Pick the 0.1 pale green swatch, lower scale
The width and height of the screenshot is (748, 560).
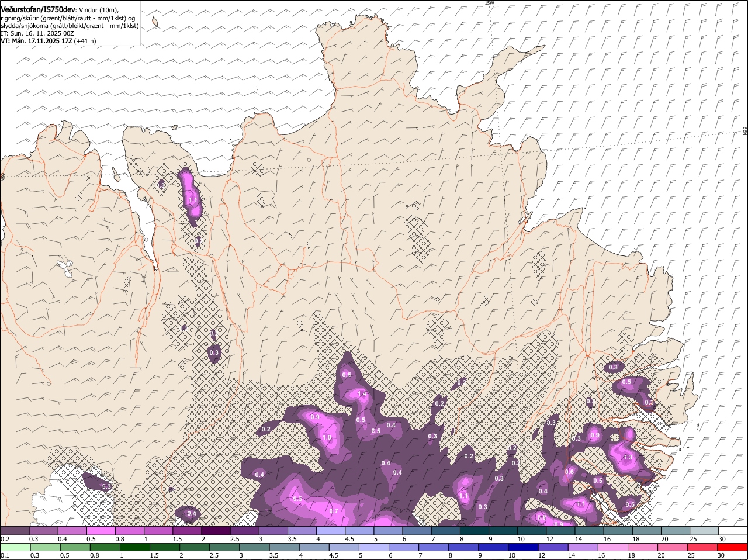click(x=16, y=547)
